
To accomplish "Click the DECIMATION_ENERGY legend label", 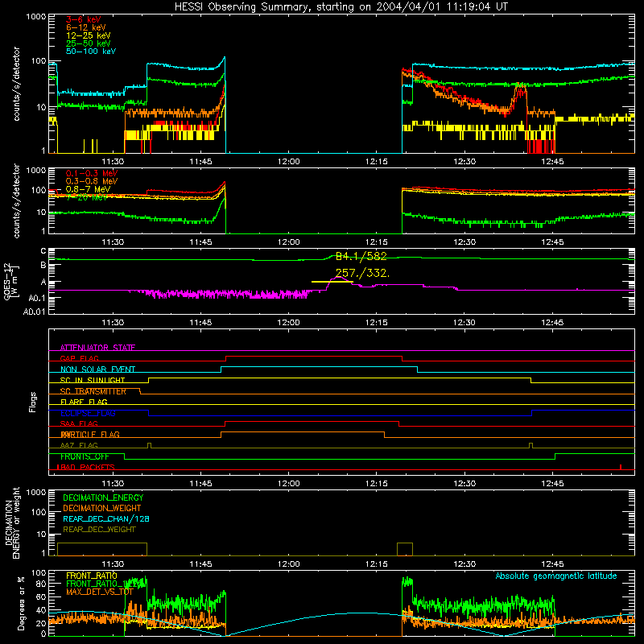I will pyautogui.click(x=103, y=497).
